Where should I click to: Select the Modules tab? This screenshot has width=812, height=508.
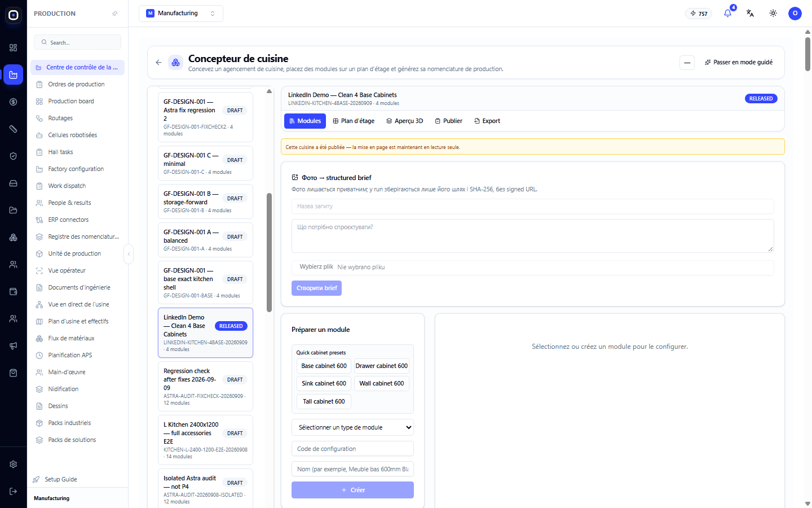point(305,121)
